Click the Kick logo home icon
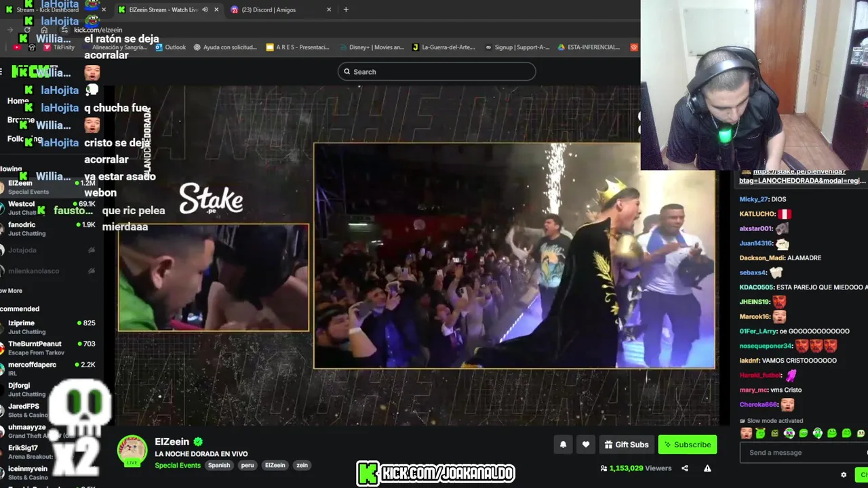 click(29, 71)
